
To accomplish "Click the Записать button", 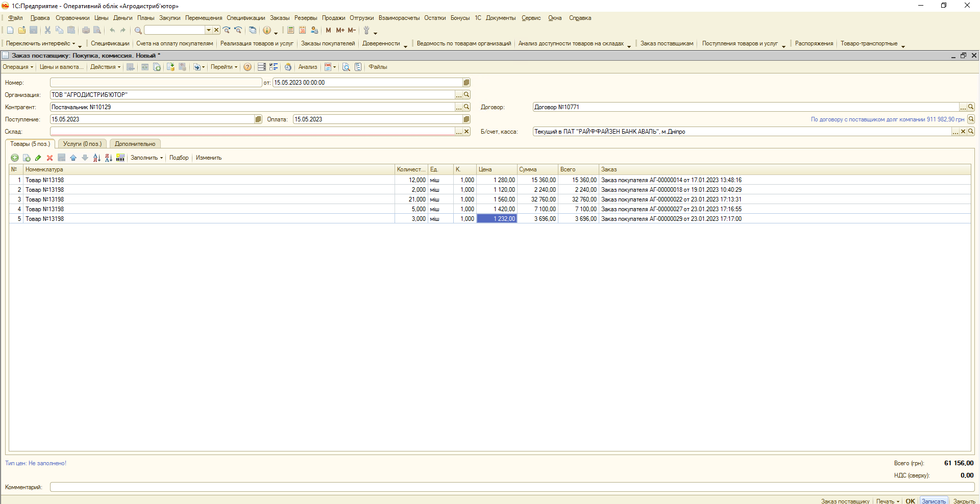I will tap(934, 501).
